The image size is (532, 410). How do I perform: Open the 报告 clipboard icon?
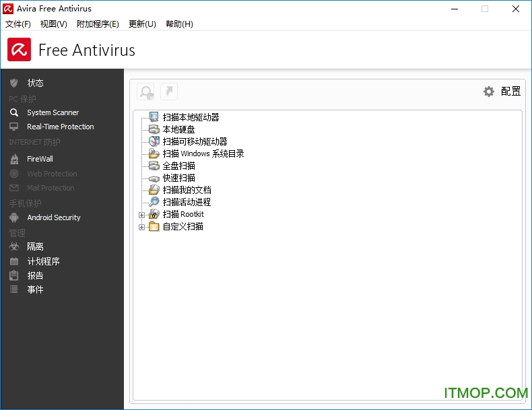click(14, 275)
